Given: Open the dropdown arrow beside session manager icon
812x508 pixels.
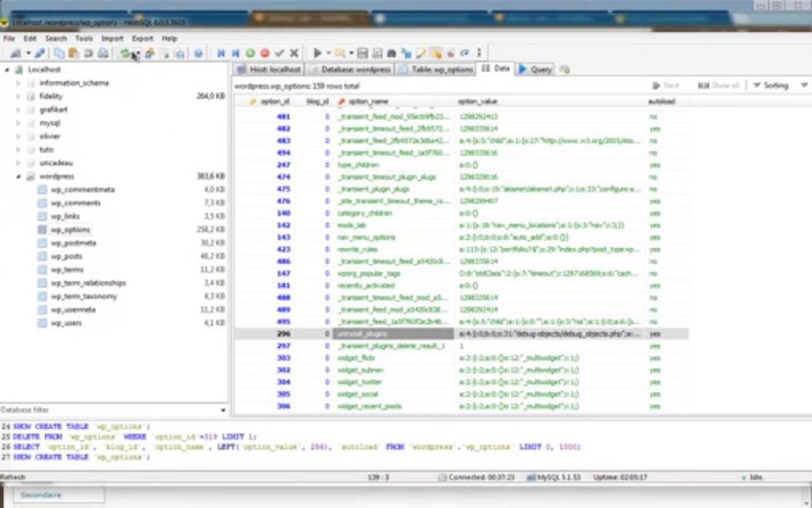Looking at the screenshot, I should [28, 53].
